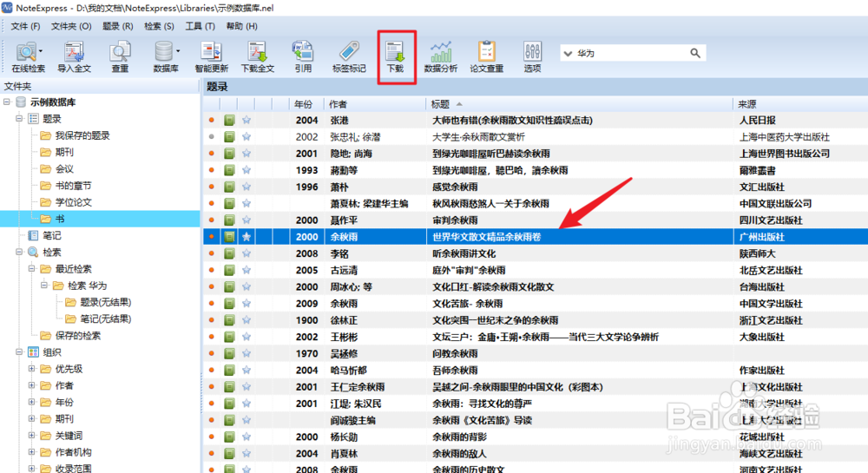The width and height of the screenshot is (868, 473).
Task: Toggle the star for the 张港 row
Action: click(247, 120)
